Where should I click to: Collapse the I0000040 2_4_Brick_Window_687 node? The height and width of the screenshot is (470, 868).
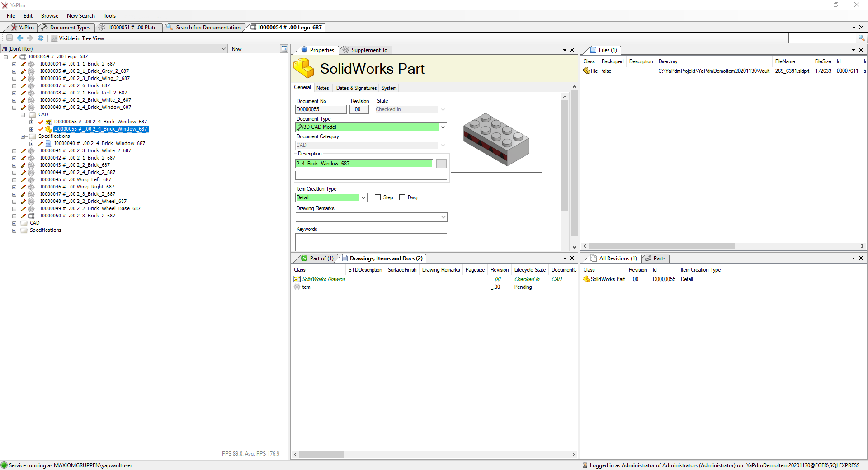(14, 108)
